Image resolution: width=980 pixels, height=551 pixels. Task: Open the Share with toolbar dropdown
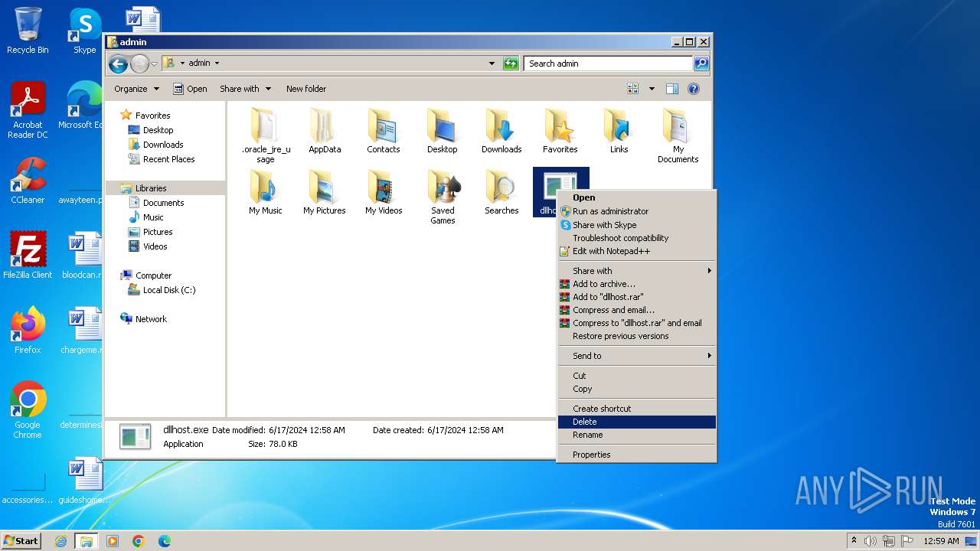pos(245,89)
